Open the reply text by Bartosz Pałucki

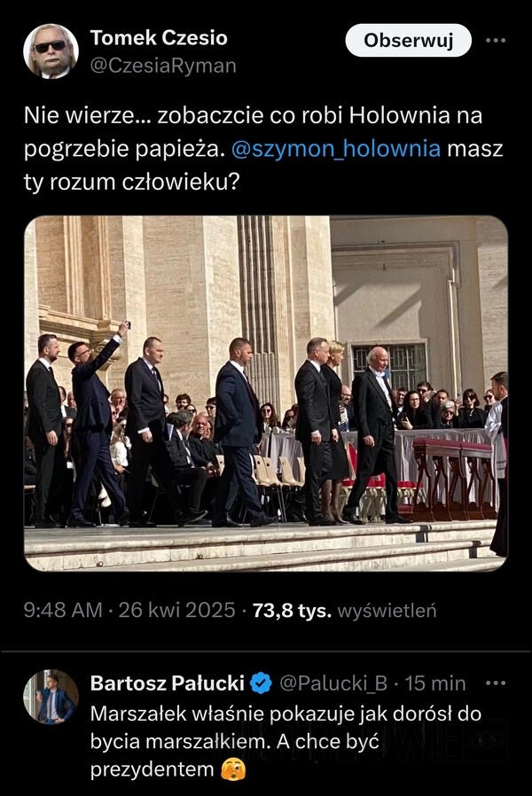tap(286, 742)
